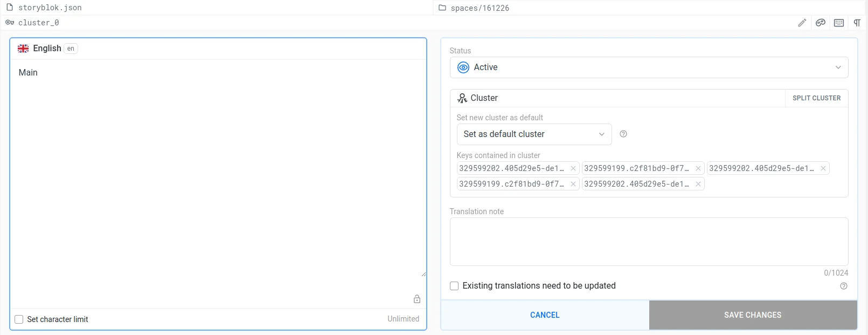868x335 pixels.
Task: Open the palette icon in the top toolbar
Action: (x=820, y=23)
